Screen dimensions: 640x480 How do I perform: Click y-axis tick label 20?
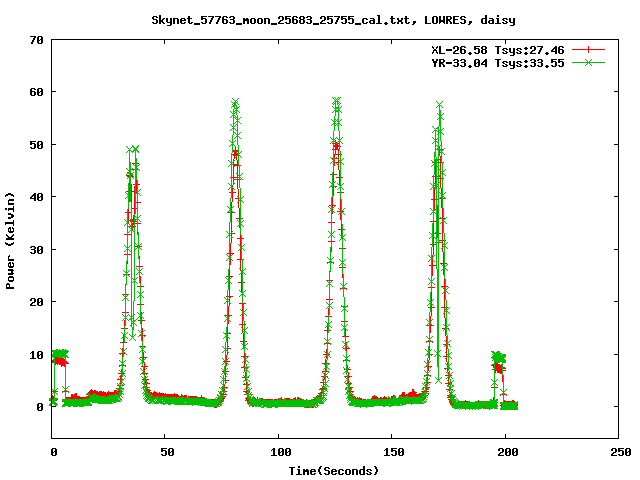(36, 302)
